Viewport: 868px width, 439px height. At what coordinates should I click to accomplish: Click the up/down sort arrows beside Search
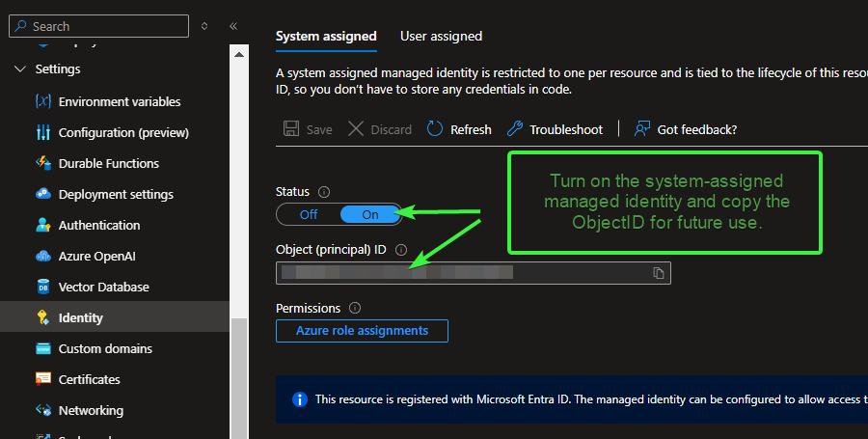click(204, 26)
